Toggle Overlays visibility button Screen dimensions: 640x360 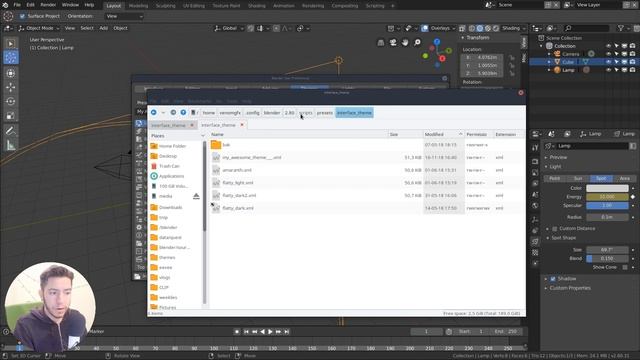click(424, 28)
